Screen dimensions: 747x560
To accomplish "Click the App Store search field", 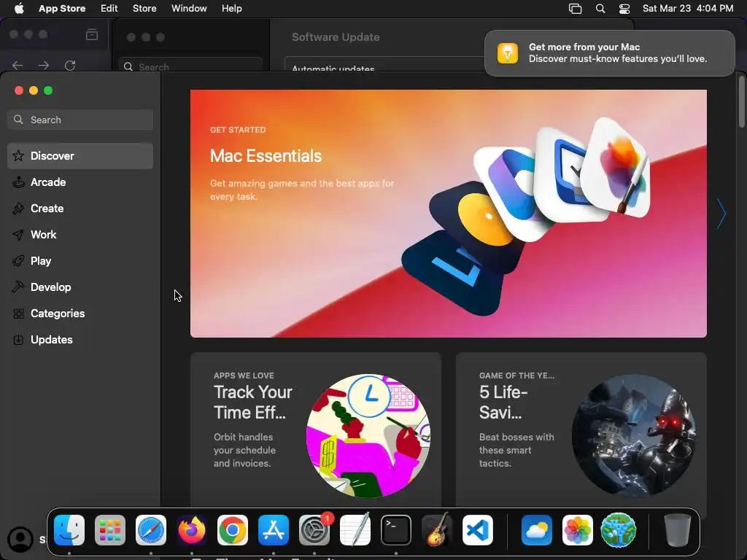I will tap(80, 120).
